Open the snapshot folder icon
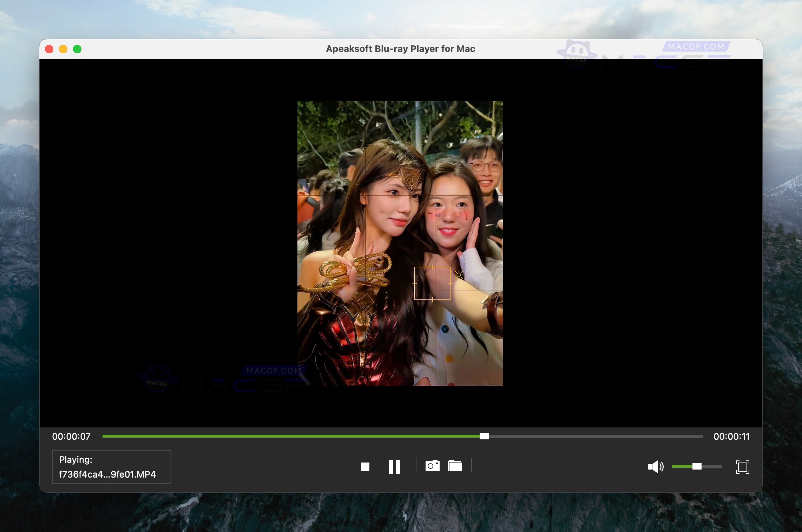Viewport: 802px width, 532px height. click(455, 466)
